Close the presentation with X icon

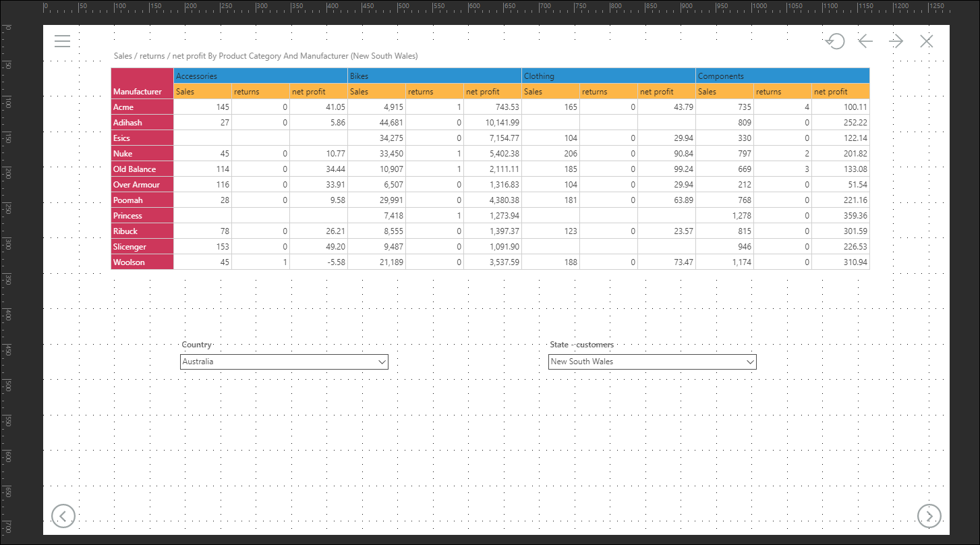click(927, 41)
